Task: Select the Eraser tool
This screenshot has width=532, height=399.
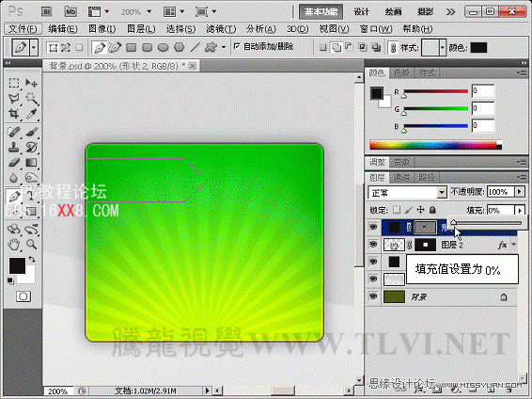Action: pyautogui.click(x=14, y=162)
